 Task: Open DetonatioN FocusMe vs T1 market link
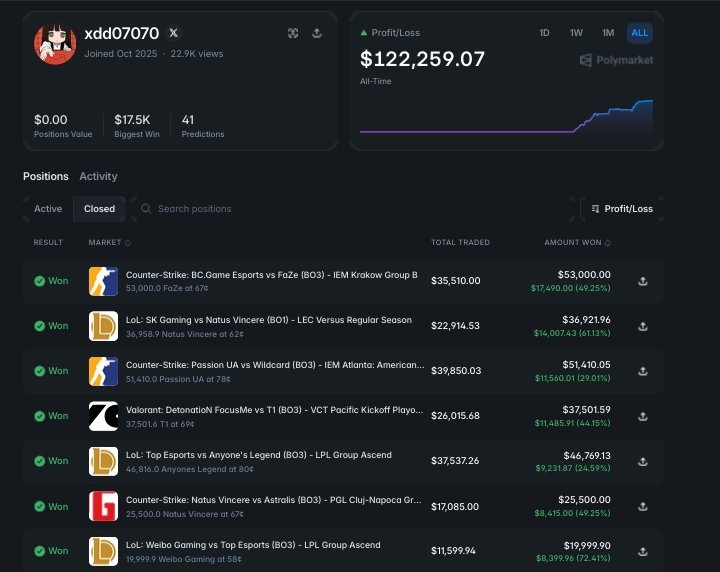click(x=275, y=410)
